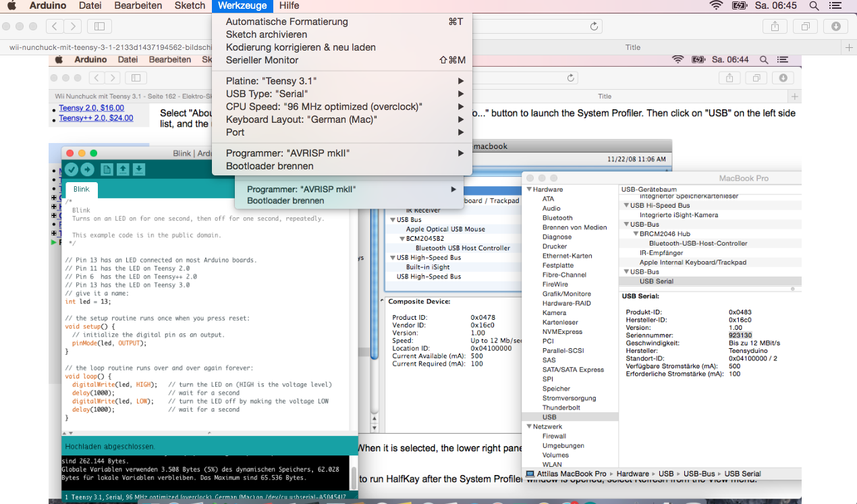Click the Open sketch up-arrow icon

point(123,169)
